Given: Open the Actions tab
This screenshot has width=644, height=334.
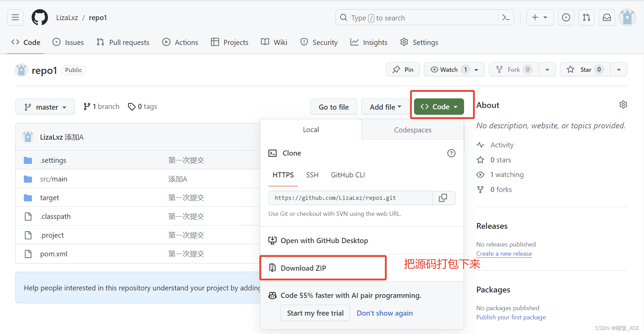Looking at the screenshot, I should (x=180, y=42).
